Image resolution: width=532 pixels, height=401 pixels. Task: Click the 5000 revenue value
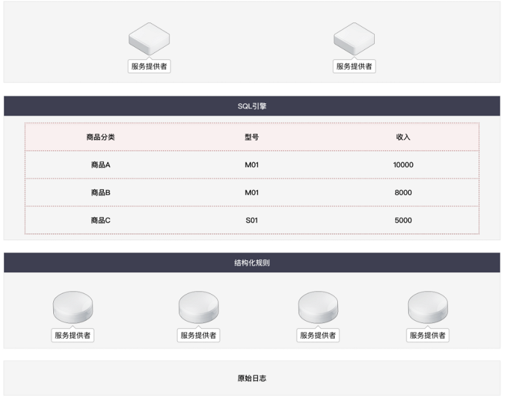tap(403, 220)
